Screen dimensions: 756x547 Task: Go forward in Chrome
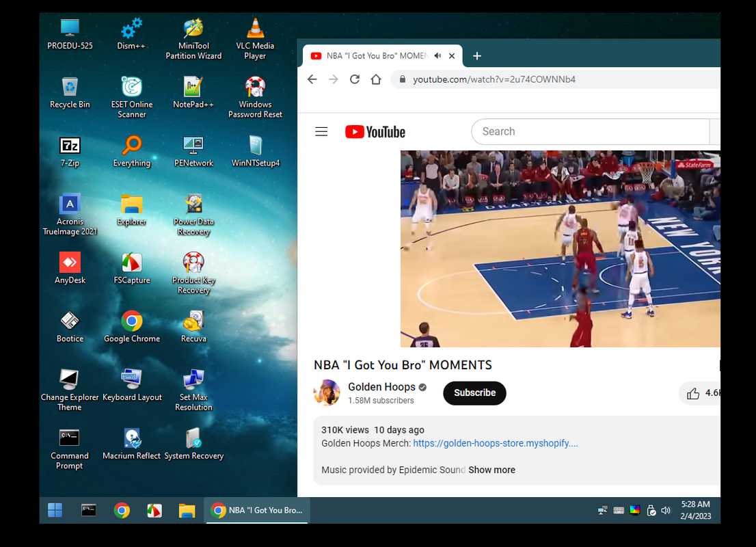click(333, 79)
